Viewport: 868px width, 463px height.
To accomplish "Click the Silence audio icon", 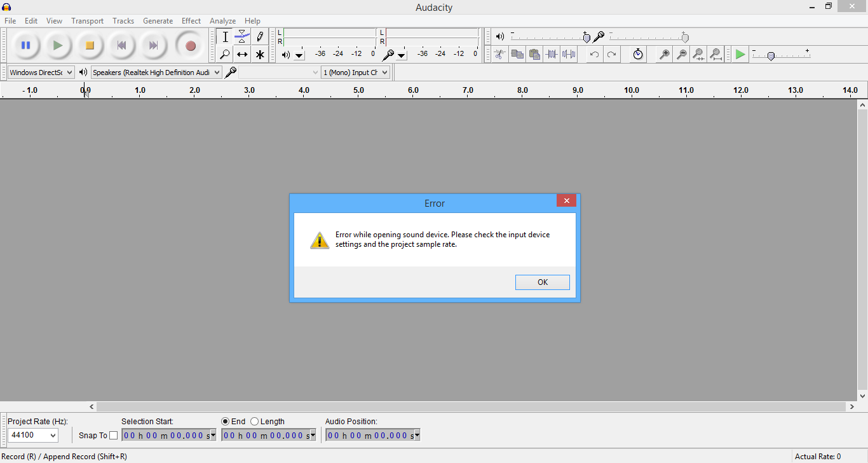I will click(x=569, y=54).
